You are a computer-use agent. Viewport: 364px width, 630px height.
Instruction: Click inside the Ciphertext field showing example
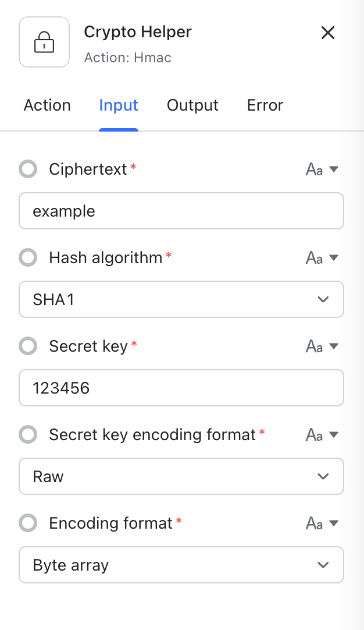[x=181, y=211]
